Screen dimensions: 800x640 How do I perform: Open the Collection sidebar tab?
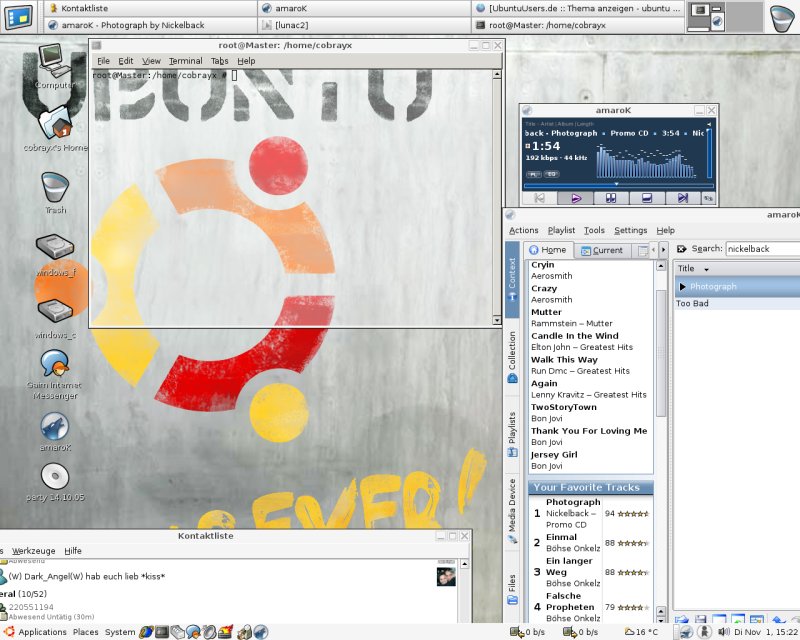pyautogui.click(x=512, y=357)
